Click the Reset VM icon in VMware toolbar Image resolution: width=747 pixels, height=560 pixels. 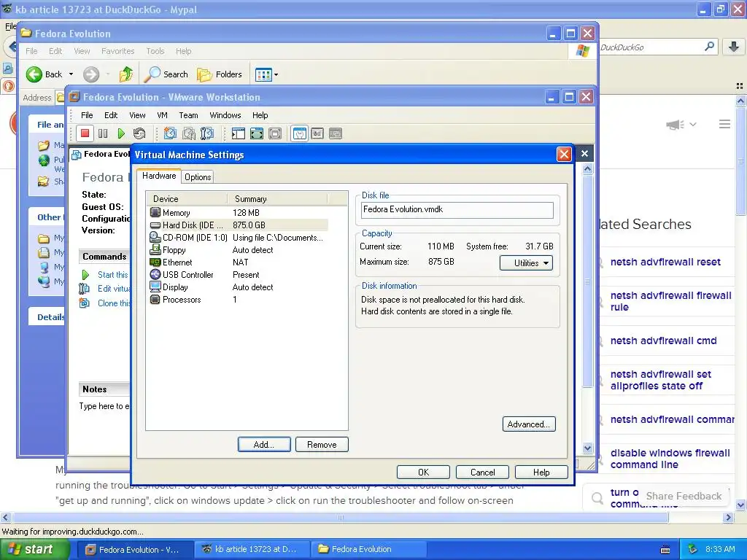(x=139, y=134)
